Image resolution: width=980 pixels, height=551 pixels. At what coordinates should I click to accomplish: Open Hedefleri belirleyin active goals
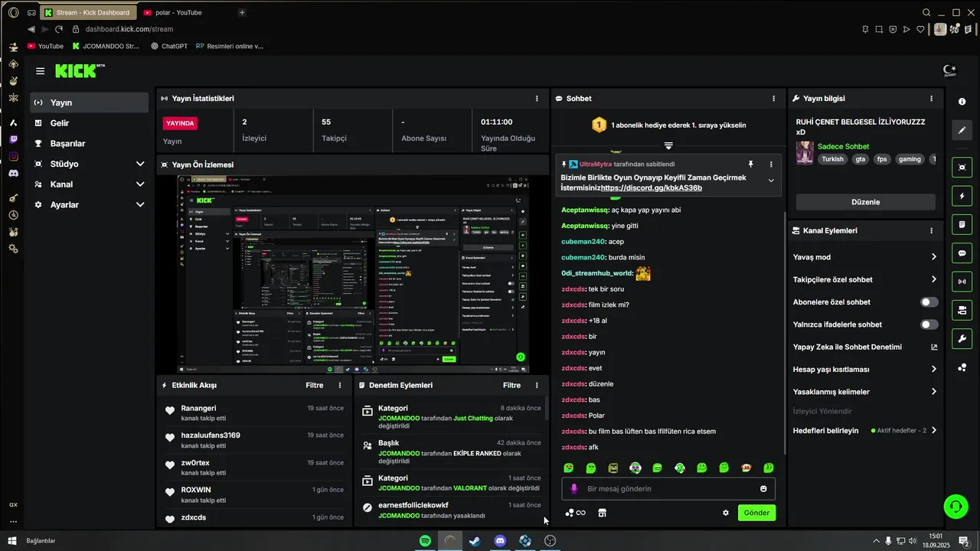pos(865,431)
